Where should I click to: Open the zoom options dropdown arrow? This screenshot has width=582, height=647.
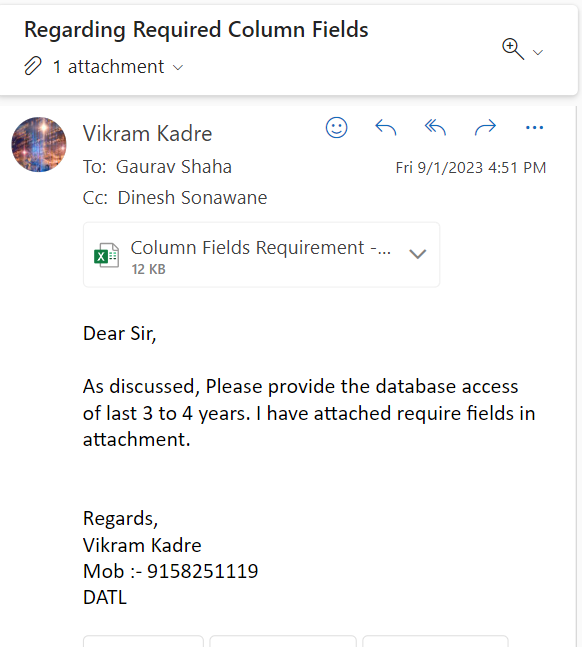coord(537,52)
